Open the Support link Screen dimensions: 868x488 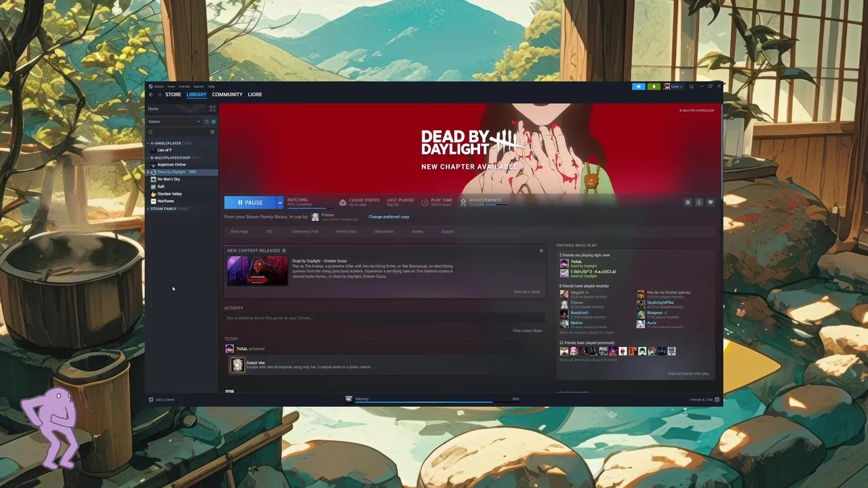(448, 231)
